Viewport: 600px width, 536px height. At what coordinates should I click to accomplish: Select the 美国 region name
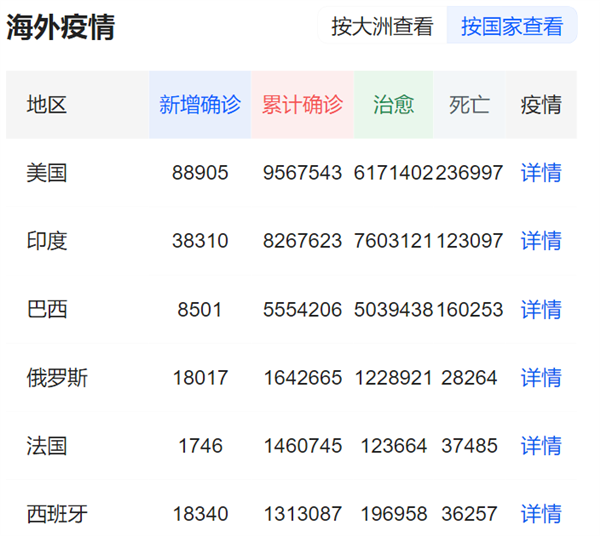[x=47, y=173]
